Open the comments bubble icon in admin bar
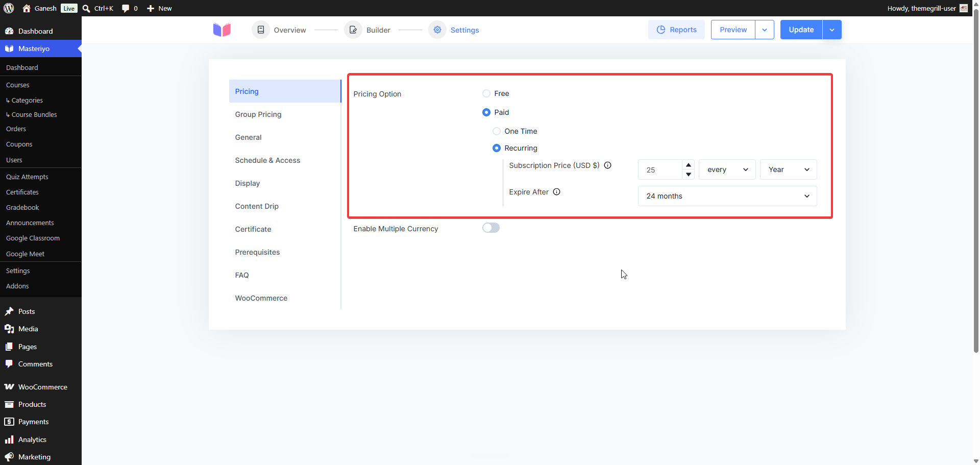Screen dimensions: 980x465 point(126,8)
